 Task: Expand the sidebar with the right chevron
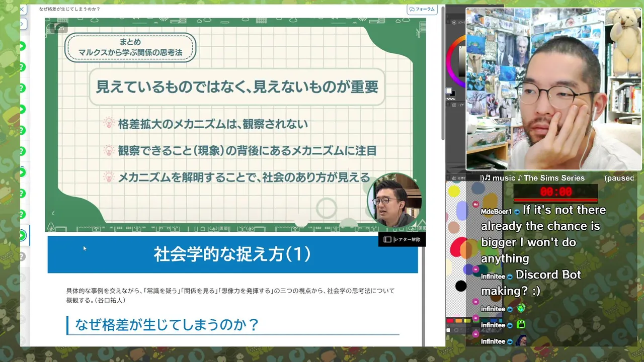[24, 24]
